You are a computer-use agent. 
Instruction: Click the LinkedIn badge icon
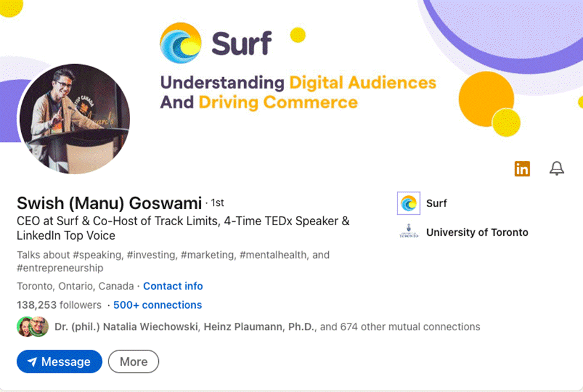522,169
